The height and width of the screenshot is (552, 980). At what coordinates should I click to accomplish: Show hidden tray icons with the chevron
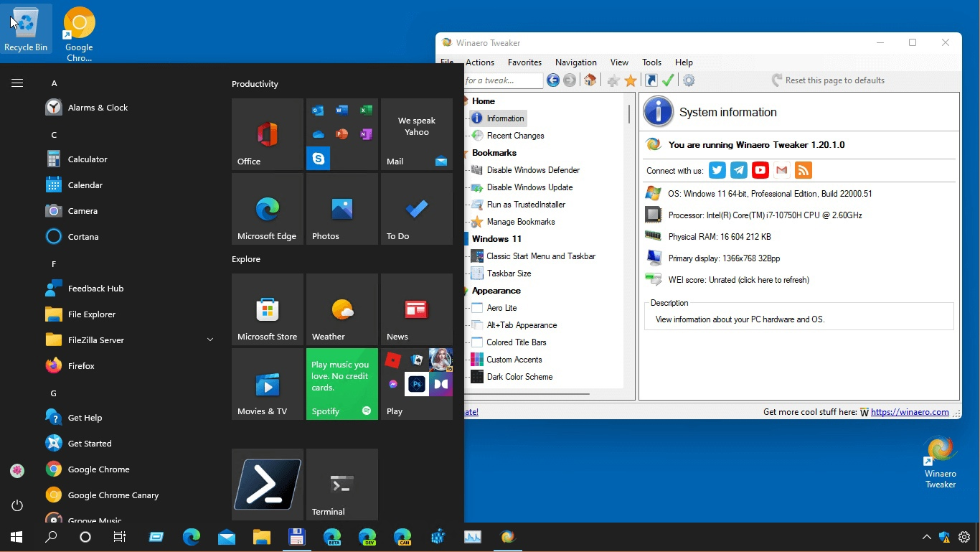[927, 537]
